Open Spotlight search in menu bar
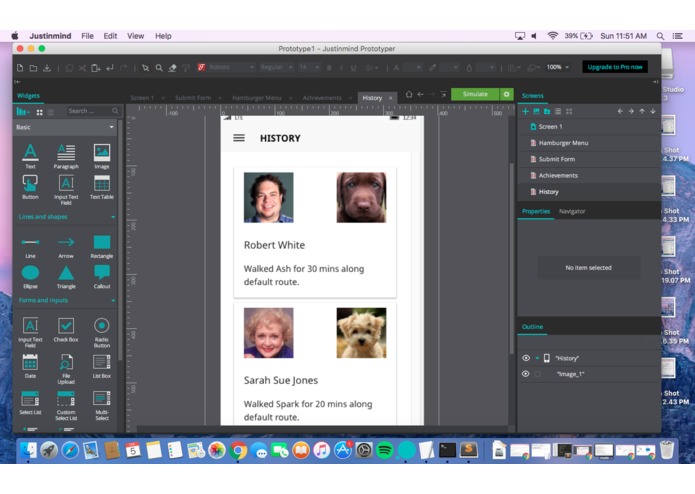The image size is (695, 494). pos(660,36)
